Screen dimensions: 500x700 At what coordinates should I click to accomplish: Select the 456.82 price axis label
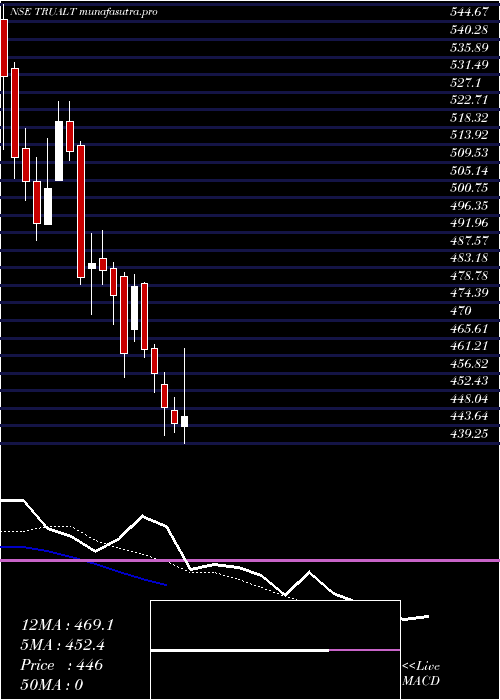(469, 363)
